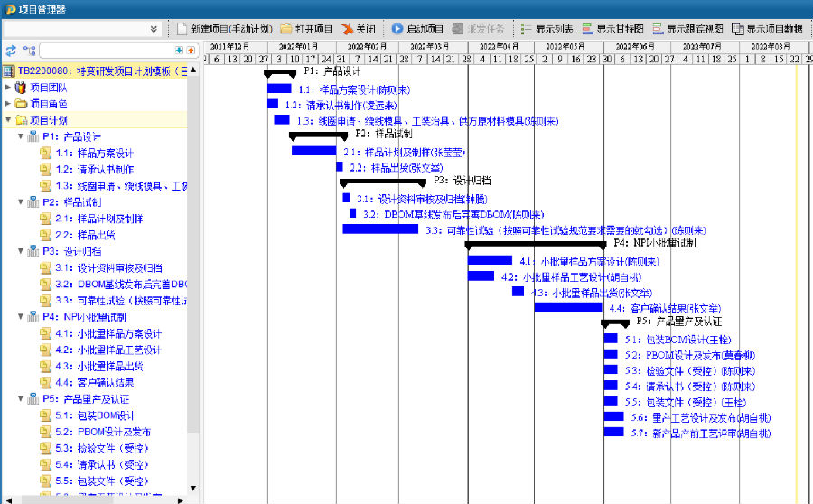Click 显示项目数据 toolbar button
The height and width of the screenshot is (504, 813).
(767, 29)
